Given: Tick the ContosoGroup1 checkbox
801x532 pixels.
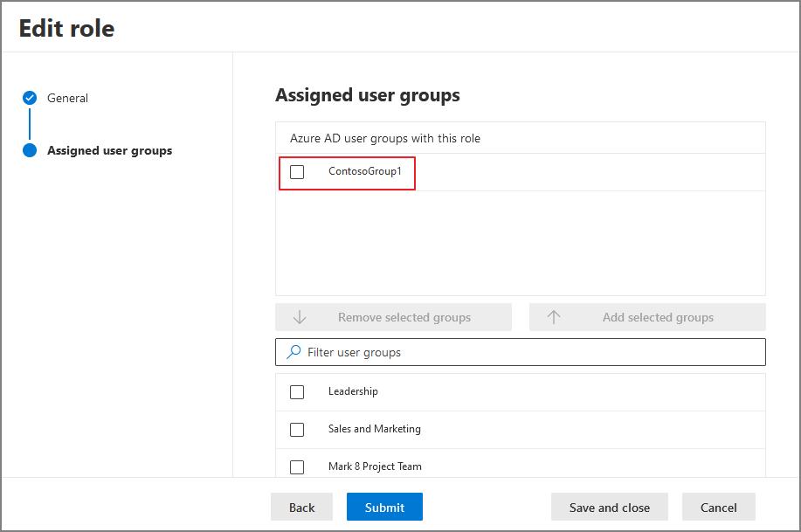Looking at the screenshot, I should [x=297, y=172].
